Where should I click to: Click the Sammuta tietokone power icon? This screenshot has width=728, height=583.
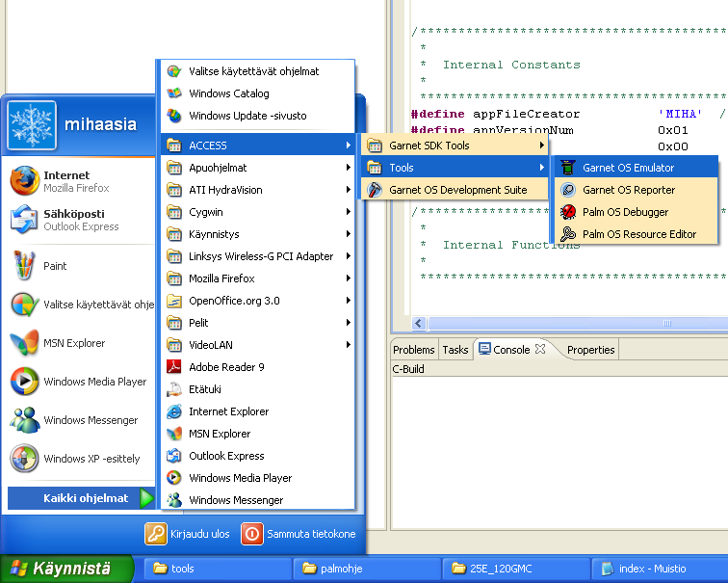tap(252, 534)
